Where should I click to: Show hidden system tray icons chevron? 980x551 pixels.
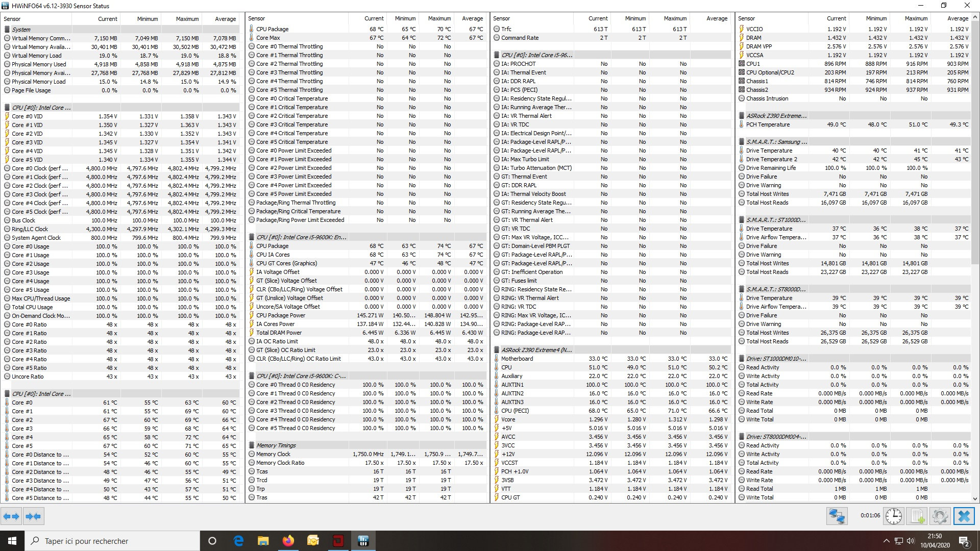click(x=886, y=541)
